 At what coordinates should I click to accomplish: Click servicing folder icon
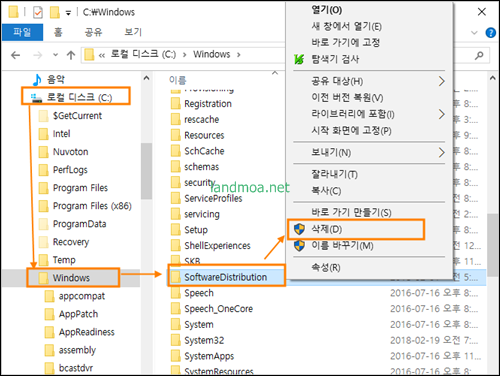point(176,214)
